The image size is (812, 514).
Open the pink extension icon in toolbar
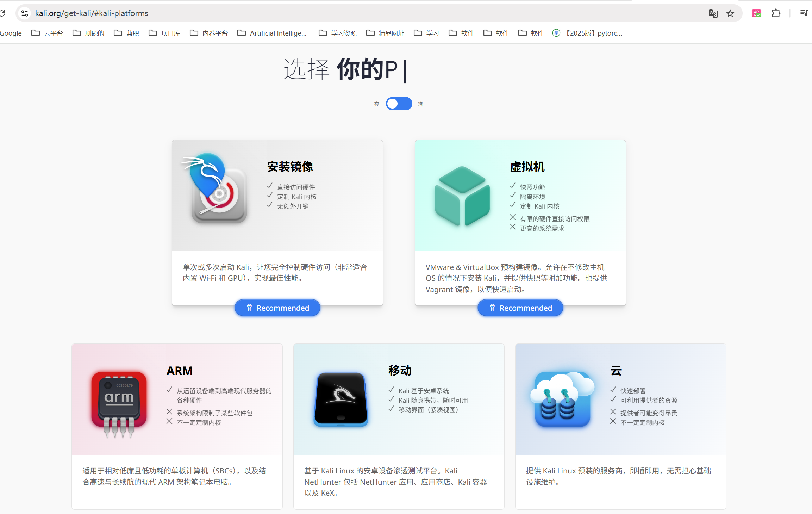pyautogui.click(x=756, y=13)
